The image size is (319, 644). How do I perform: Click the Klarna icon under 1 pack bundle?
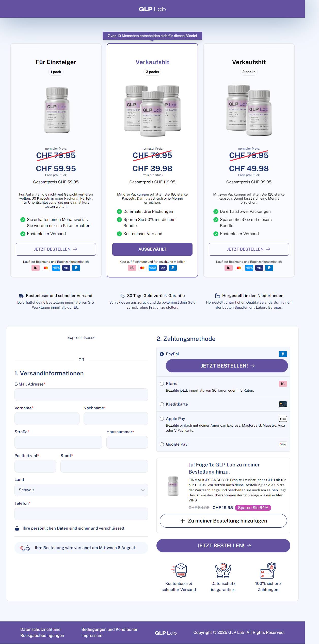(36, 268)
